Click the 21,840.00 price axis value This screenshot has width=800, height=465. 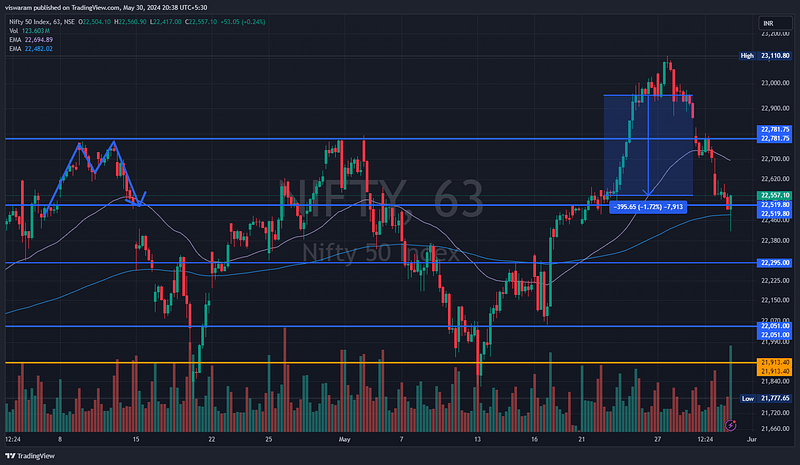tap(775, 381)
